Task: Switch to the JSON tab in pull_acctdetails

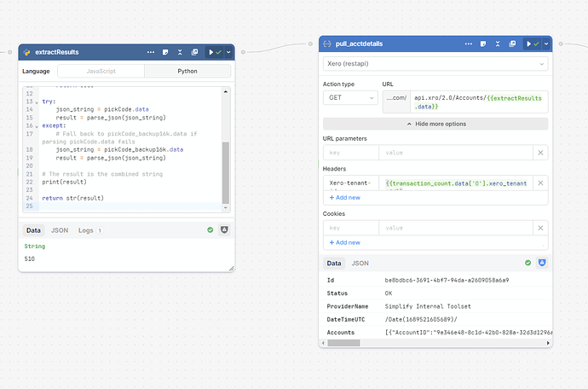Action: pyautogui.click(x=360, y=264)
